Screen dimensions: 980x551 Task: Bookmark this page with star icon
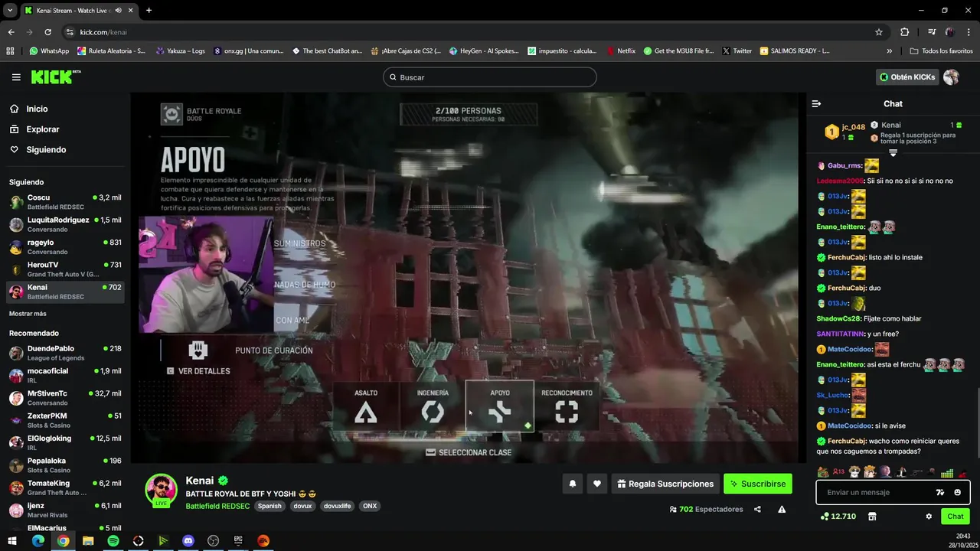879,32
